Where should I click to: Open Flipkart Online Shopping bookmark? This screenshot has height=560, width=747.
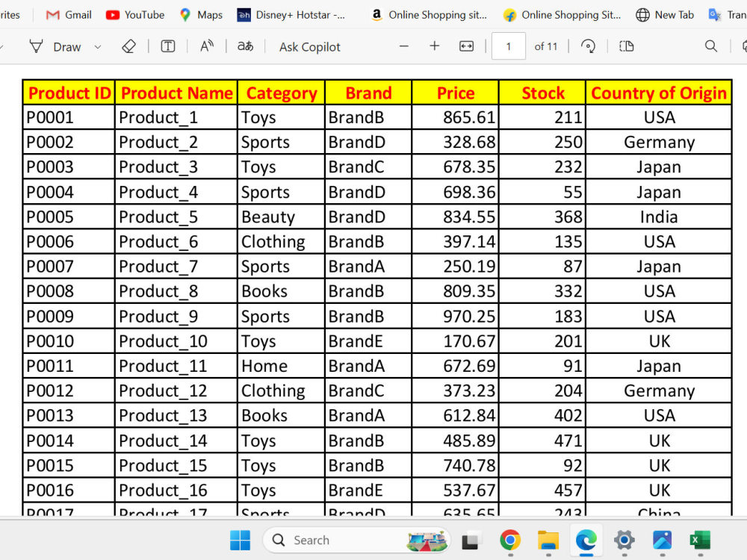[x=562, y=15]
